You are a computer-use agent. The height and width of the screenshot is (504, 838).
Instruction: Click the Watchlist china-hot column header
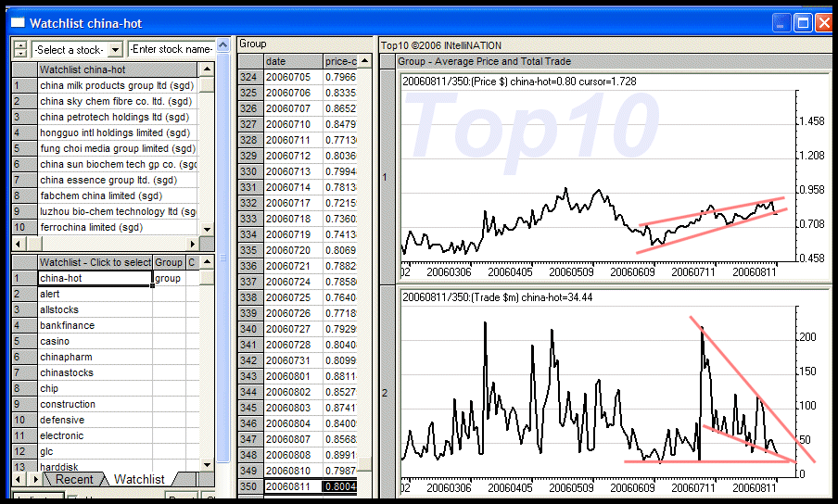pos(117,69)
